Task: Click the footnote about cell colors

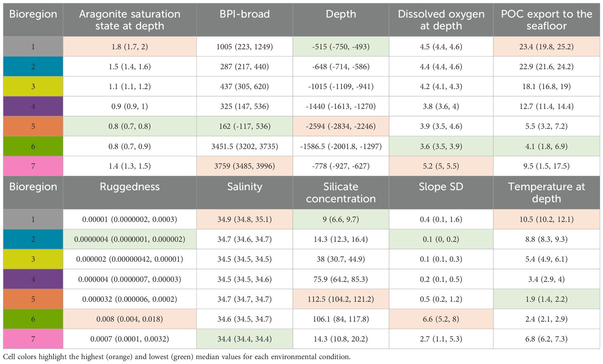Action: click(177, 357)
